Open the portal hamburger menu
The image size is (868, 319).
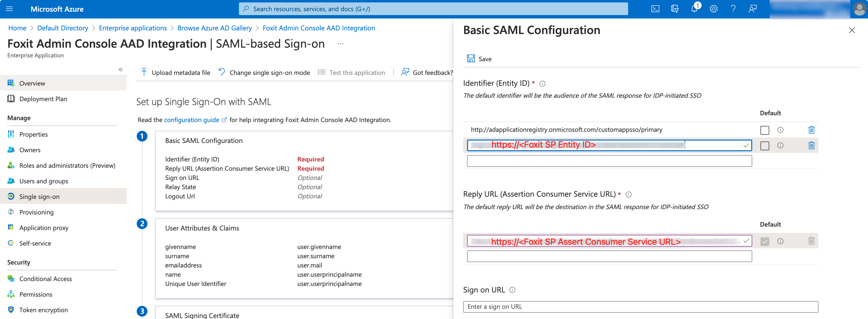click(9, 9)
